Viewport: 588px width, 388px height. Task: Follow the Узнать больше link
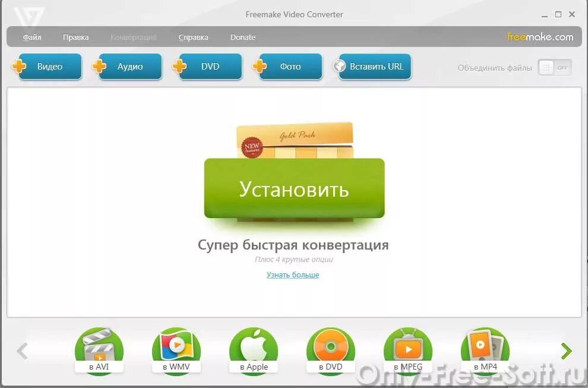coord(293,275)
